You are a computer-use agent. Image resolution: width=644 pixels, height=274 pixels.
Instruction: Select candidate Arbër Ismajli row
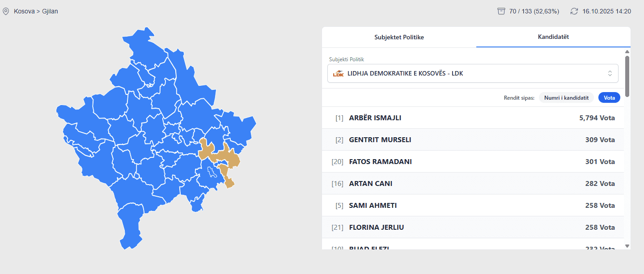(473, 118)
